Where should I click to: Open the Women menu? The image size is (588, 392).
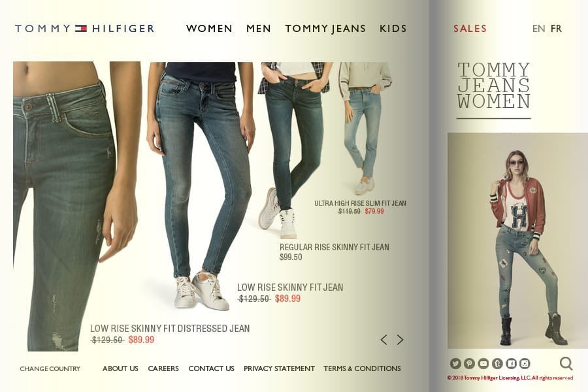(x=209, y=29)
